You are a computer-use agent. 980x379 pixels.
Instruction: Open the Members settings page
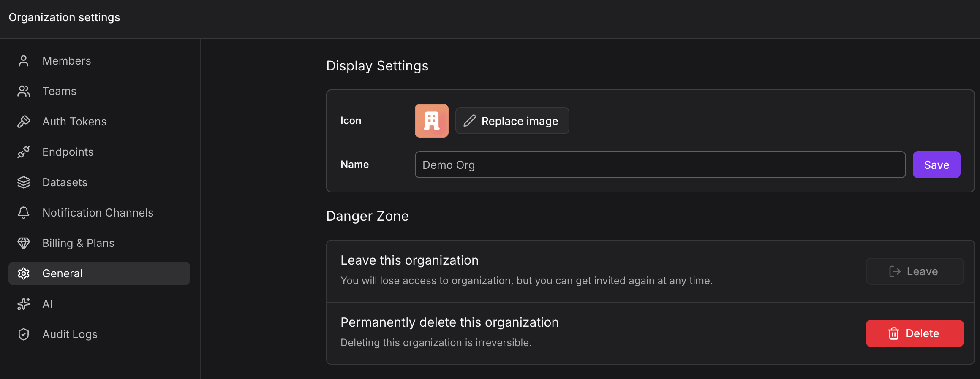pos(67,61)
